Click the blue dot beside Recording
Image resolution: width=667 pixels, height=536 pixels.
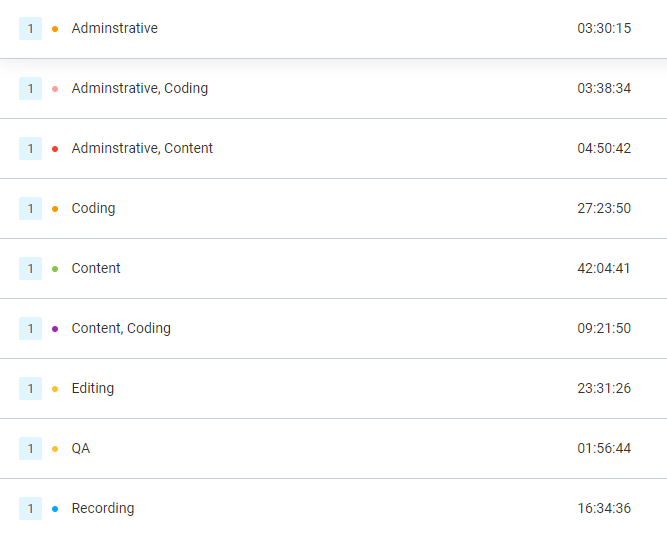click(x=55, y=509)
